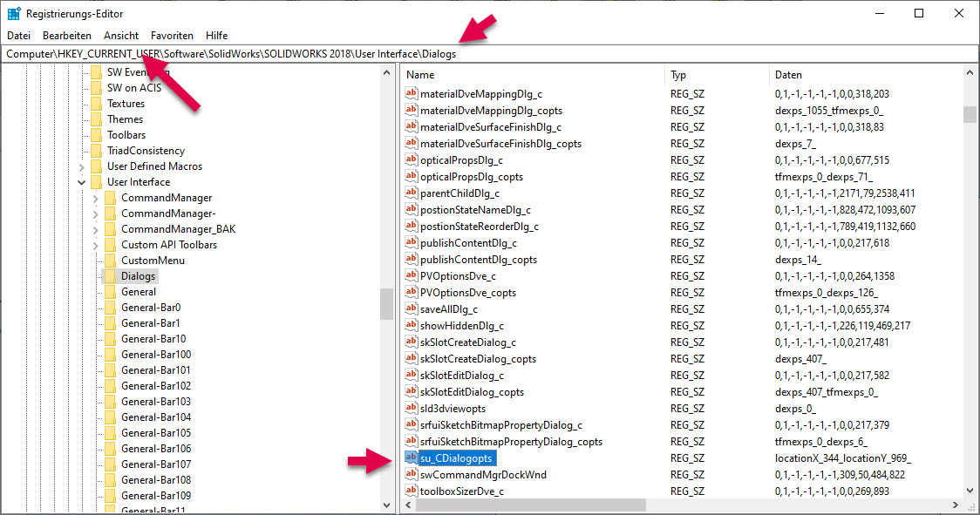Click data 0,1,-1,-1,-1,-1,2171,79,2538,411
The width and height of the screenshot is (980, 515).
[845, 193]
